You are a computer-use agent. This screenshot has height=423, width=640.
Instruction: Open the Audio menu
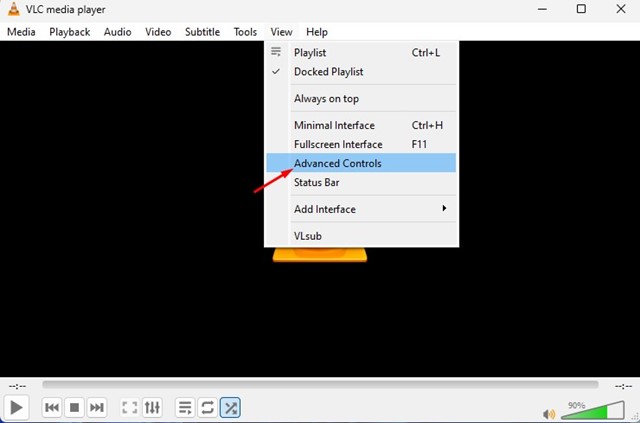[118, 32]
